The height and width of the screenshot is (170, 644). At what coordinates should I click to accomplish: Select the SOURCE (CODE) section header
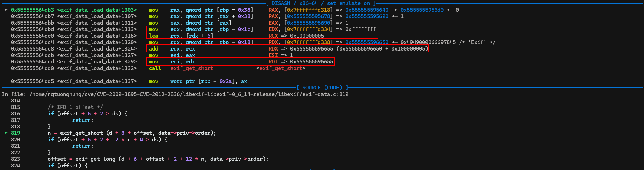[x=322, y=88]
